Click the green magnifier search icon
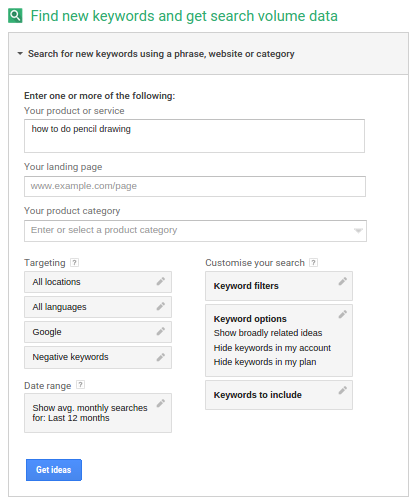This screenshot has width=417, height=499. 15,16
